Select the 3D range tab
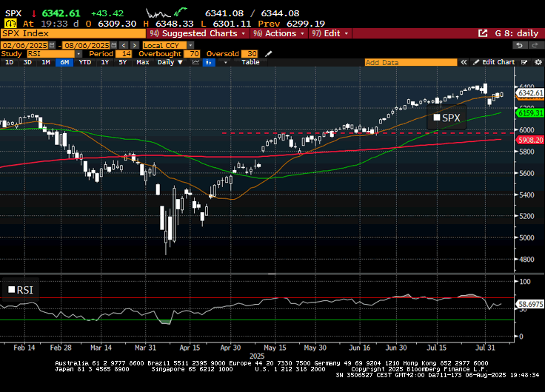545x392 pixels. [27, 62]
